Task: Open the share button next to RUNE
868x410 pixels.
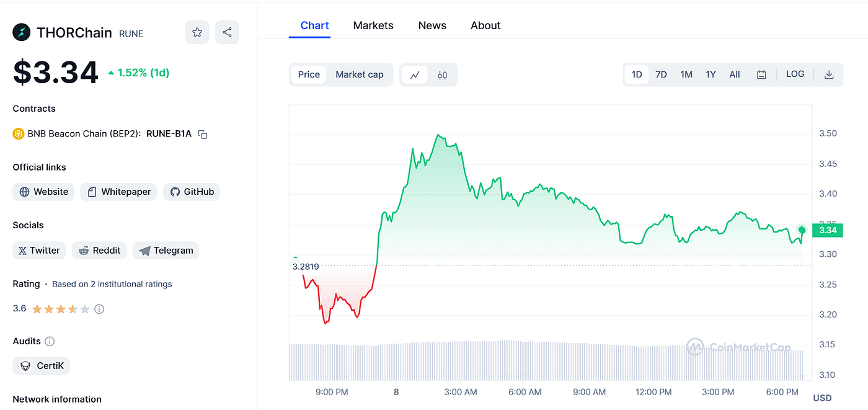Action: (227, 32)
